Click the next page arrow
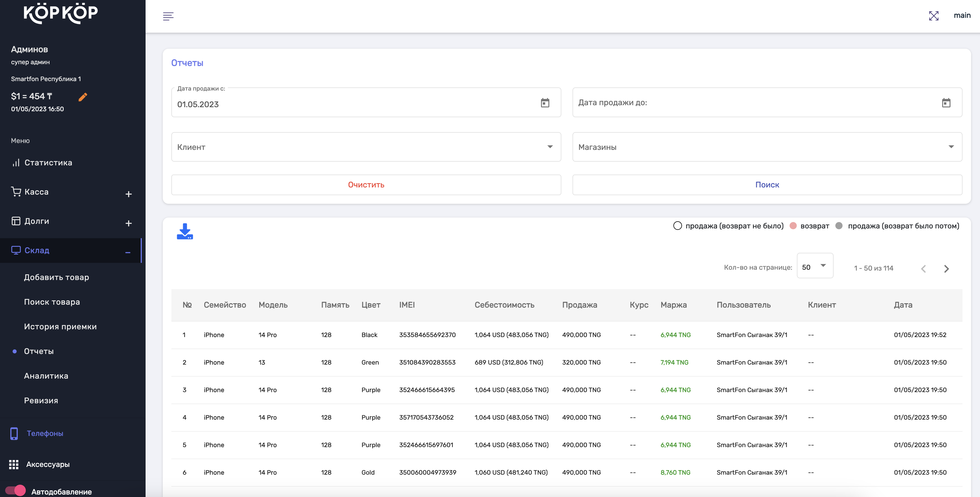Image resolution: width=980 pixels, height=497 pixels. 946,269
